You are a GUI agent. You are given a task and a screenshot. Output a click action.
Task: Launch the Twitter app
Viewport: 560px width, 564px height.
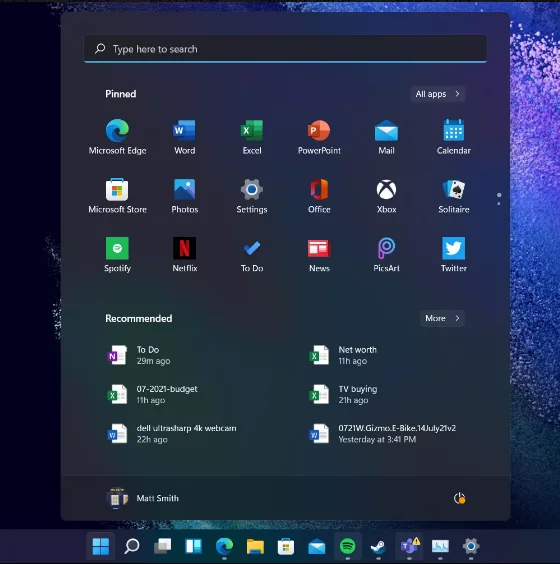[x=454, y=254]
